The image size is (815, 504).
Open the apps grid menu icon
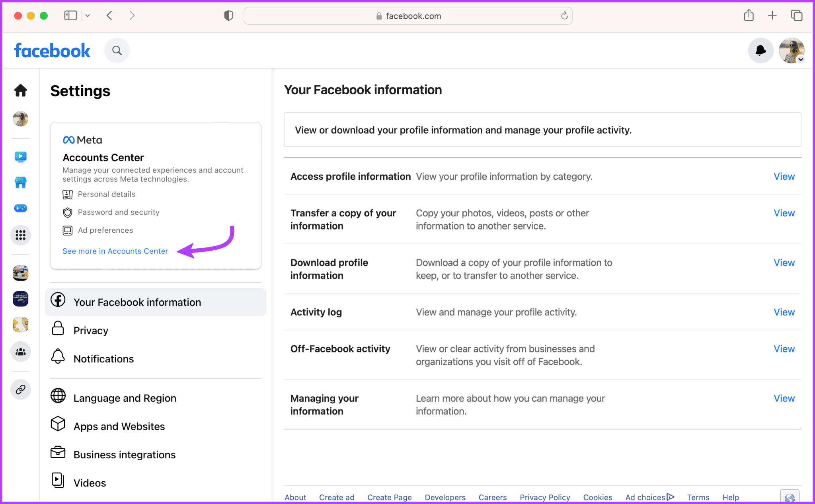20,235
